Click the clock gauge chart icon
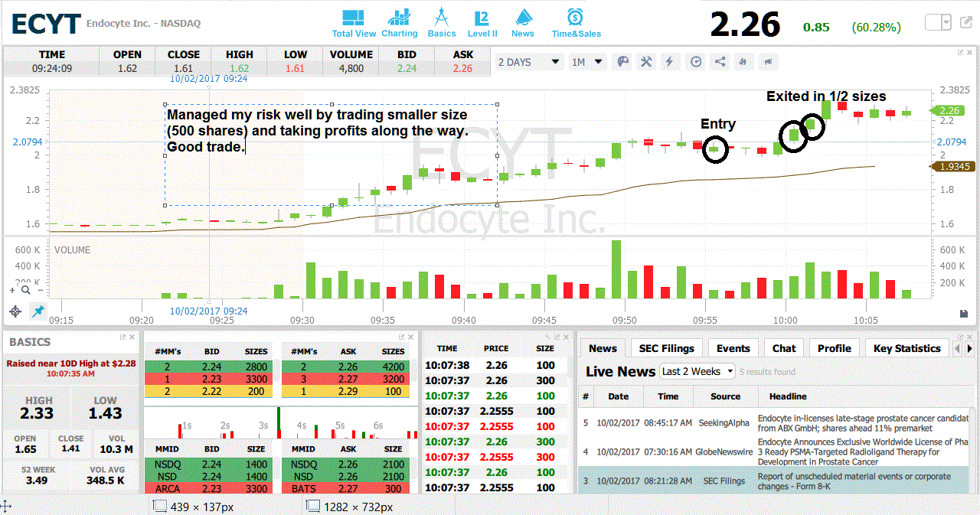 click(x=695, y=62)
